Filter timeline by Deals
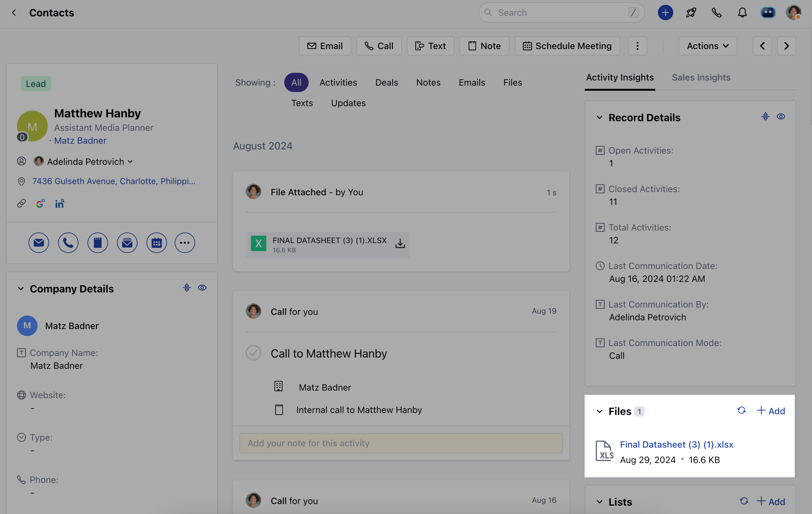The width and height of the screenshot is (812, 514). 386,82
